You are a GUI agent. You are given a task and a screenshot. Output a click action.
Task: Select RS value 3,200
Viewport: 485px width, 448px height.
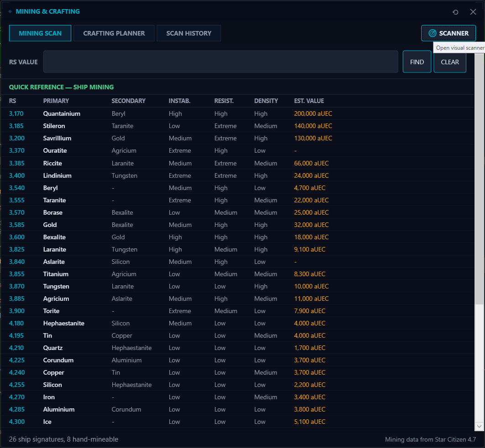[x=17, y=138]
